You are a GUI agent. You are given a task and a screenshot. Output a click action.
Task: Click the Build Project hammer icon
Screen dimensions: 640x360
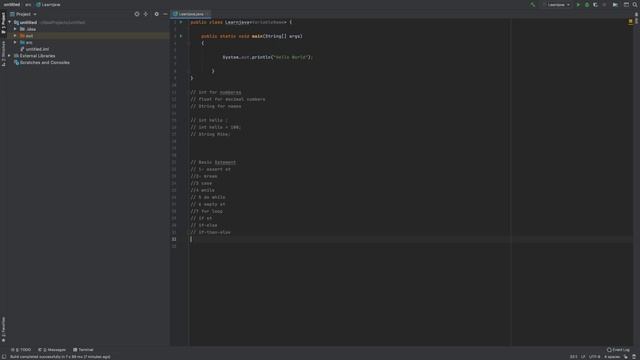(533, 4)
